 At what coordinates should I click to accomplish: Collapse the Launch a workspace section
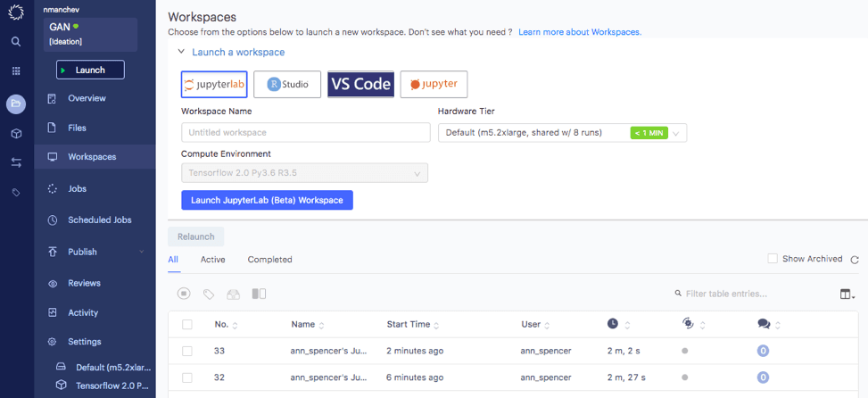tap(180, 52)
